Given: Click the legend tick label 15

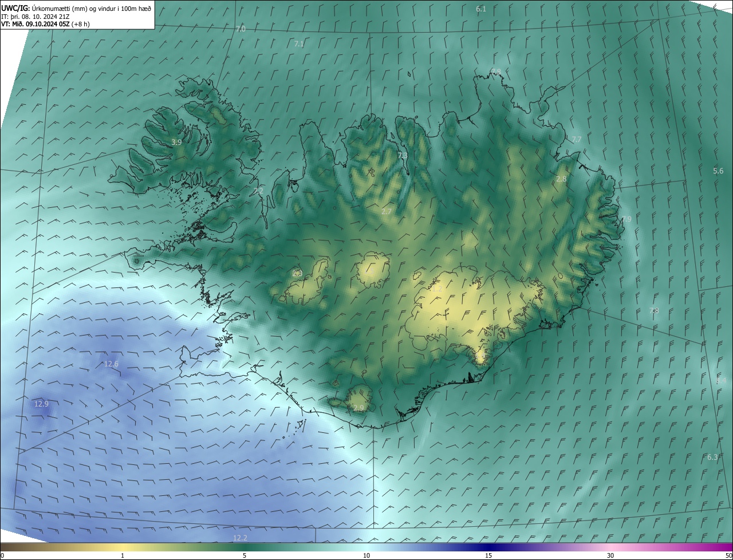Looking at the screenshot, I should coord(488,555).
